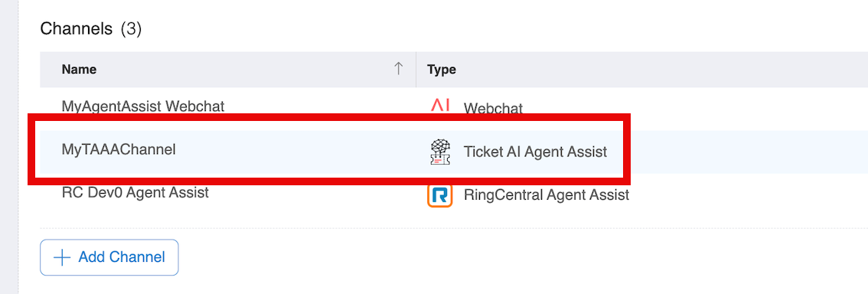Viewport: 868px width, 294px height.
Task: Click the divider between Name and Type columns
Action: 416,69
